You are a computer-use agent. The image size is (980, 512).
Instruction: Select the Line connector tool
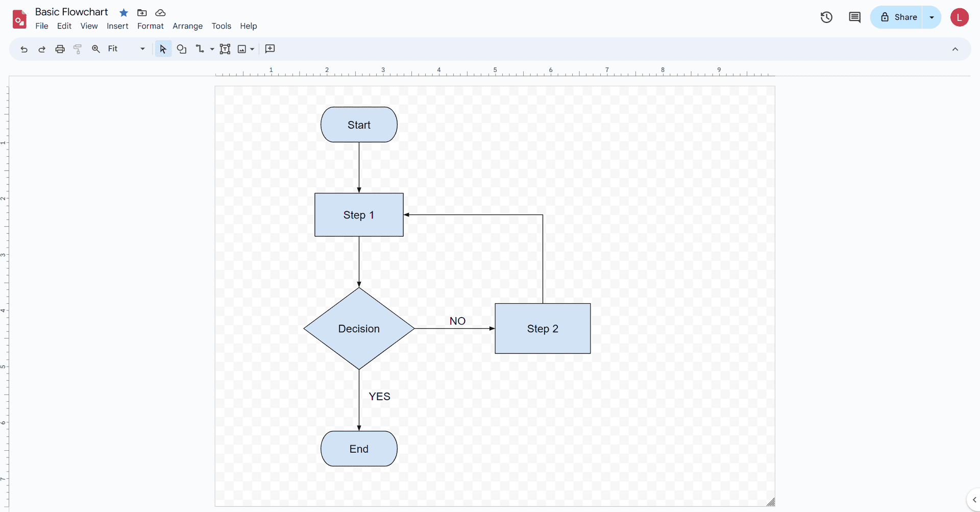[x=200, y=49]
